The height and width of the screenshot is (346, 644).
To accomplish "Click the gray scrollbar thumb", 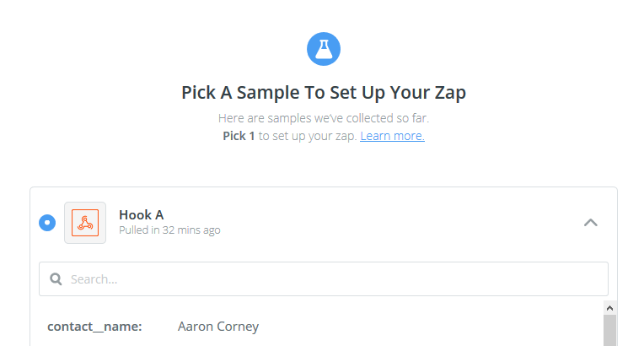I will point(610,330).
